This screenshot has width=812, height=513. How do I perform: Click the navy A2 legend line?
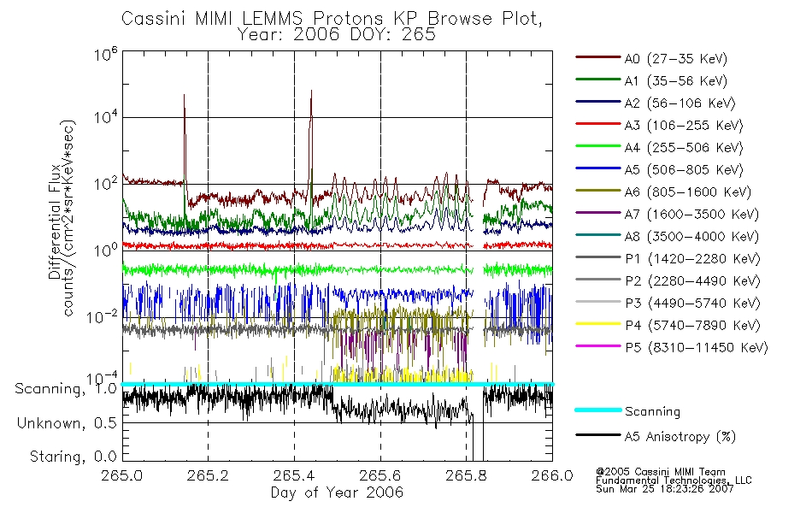(598, 102)
